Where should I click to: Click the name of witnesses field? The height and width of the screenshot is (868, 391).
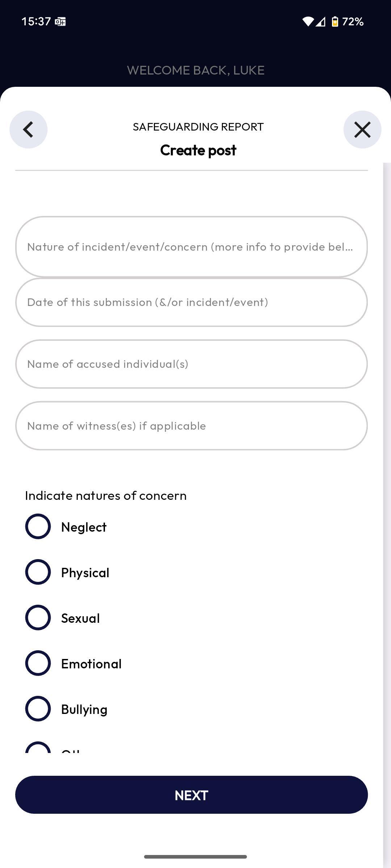192,426
